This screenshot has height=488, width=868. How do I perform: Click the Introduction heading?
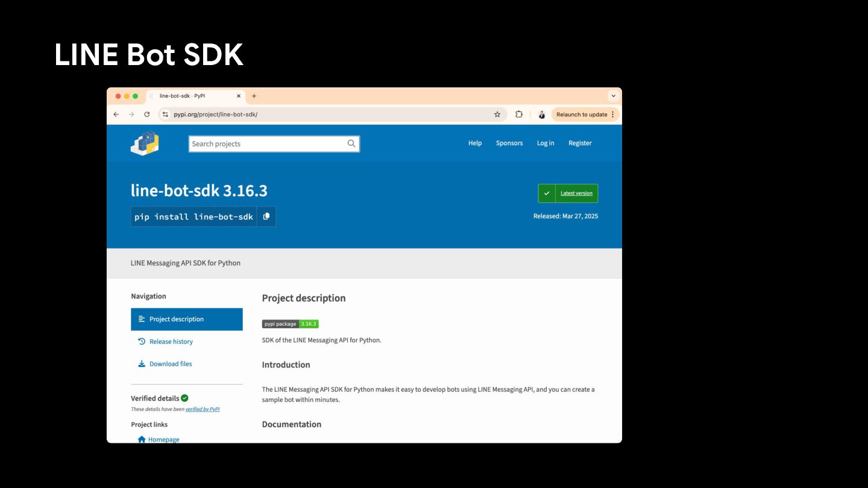click(286, 365)
